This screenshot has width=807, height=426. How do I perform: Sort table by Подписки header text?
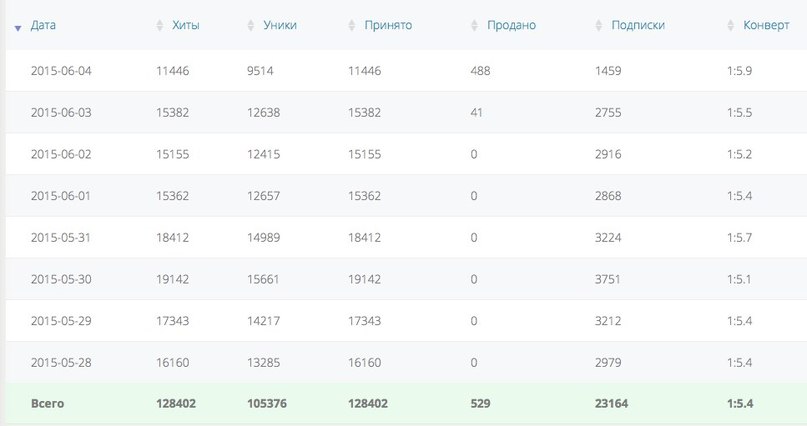638,25
